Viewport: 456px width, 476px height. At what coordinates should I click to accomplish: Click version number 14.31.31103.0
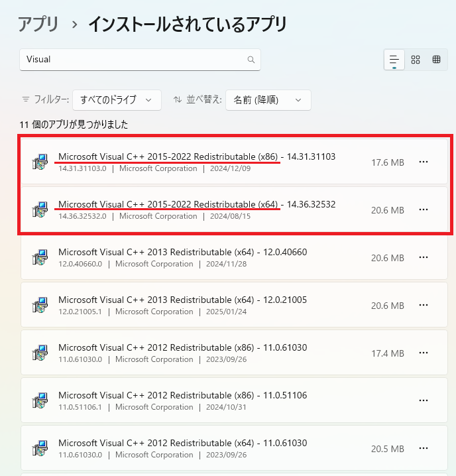pyautogui.click(x=82, y=168)
